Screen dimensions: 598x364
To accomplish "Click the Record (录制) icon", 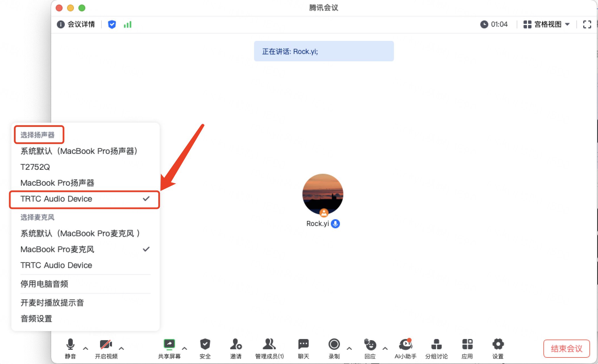I will [x=334, y=344].
